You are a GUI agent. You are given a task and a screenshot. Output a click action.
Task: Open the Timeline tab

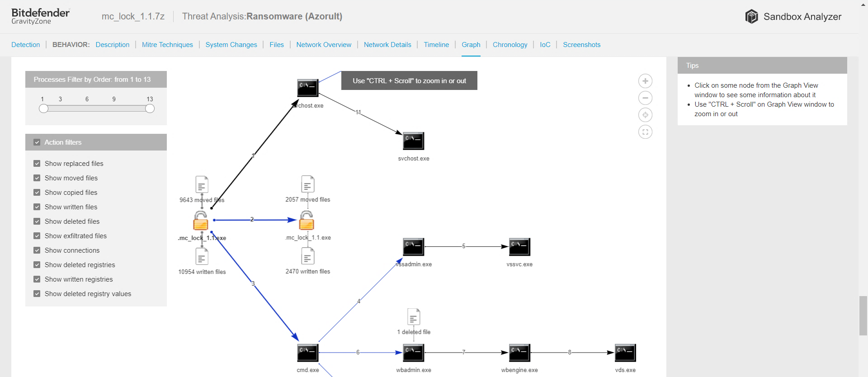click(x=436, y=45)
